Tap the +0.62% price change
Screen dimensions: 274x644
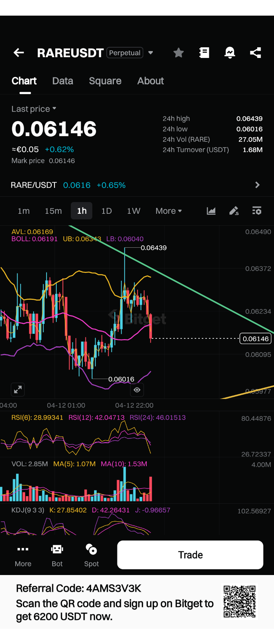tap(59, 149)
